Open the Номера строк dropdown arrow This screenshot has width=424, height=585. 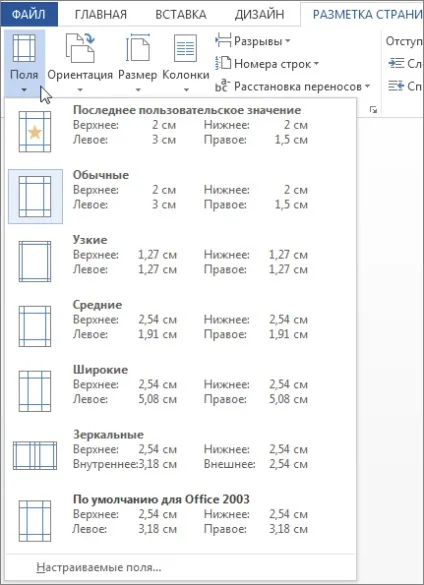coord(316,64)
